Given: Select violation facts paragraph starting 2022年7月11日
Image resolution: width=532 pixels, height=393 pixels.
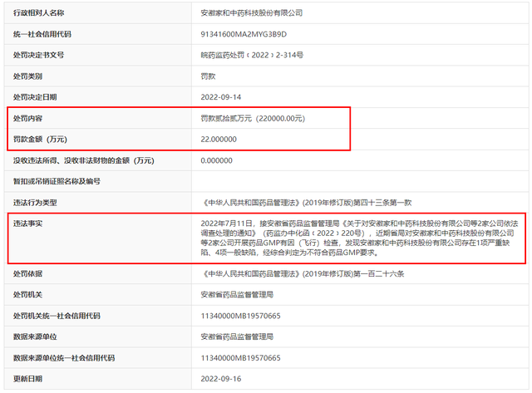Looking at the screenshot, I should tap(359, 238).
